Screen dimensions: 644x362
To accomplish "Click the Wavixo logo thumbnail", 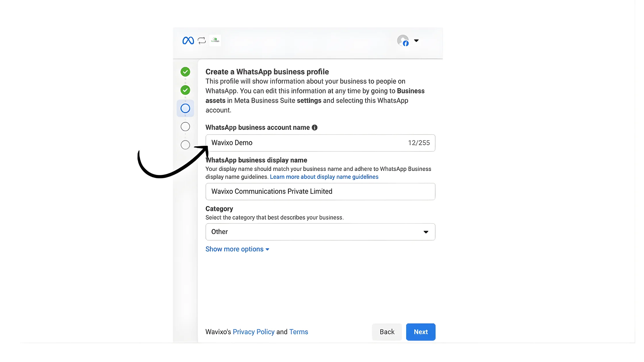I will point(215,41).
